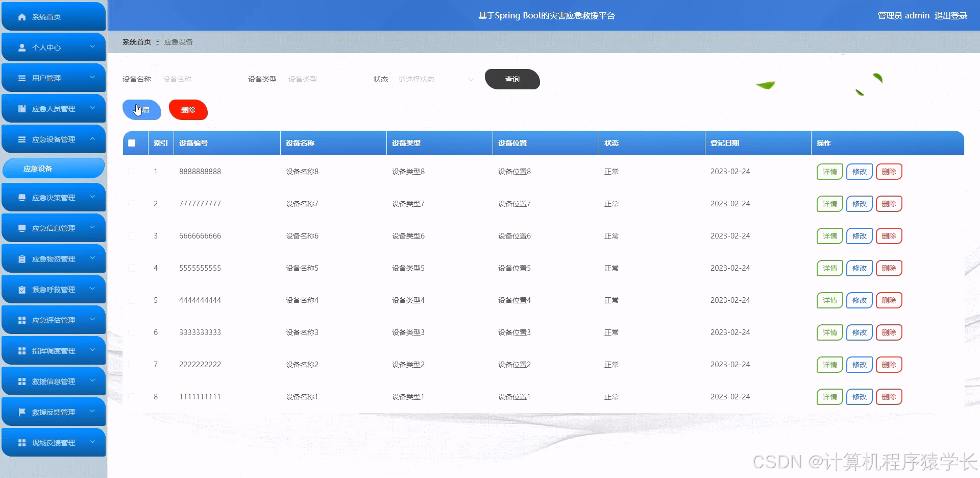Click the blue 新增 button
The height and width of the screenshot is (478, 980).
pos(142,110)
